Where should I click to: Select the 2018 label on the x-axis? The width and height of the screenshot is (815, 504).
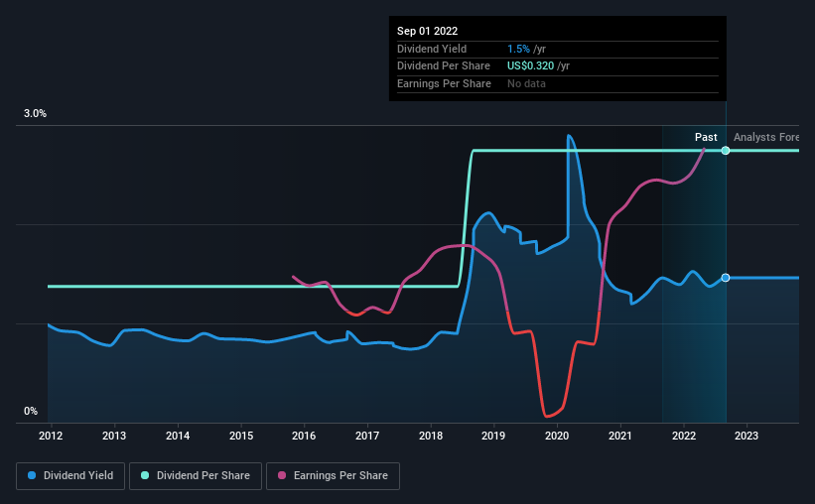pyautogui.click(x=431, y=436)
